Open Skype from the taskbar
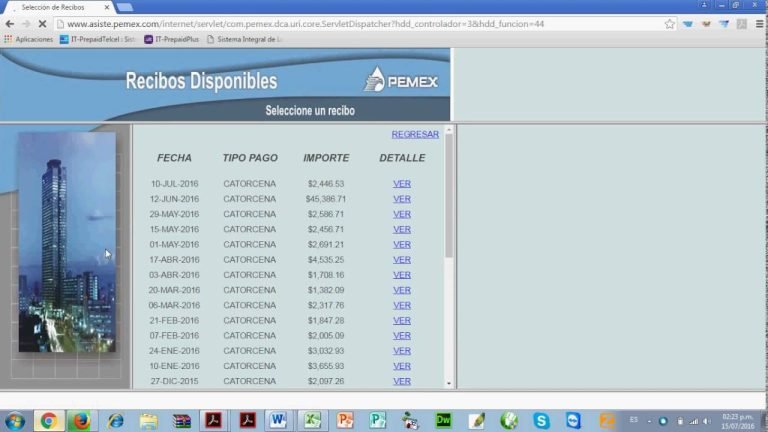Screen dimensions: 768x432 pos(541,421)
